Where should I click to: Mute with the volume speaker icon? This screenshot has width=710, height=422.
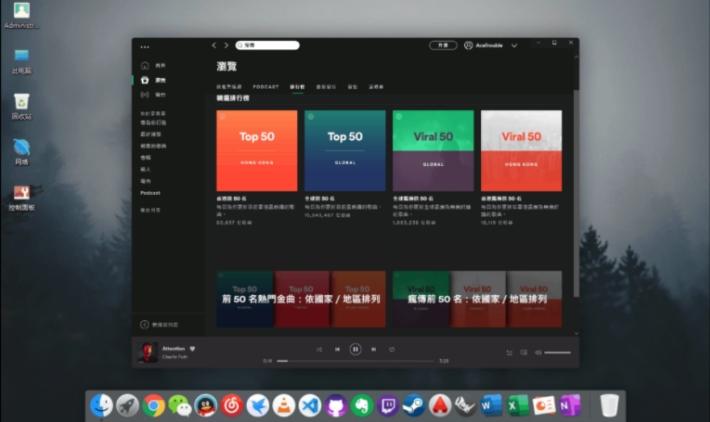[x=538, y=353]
